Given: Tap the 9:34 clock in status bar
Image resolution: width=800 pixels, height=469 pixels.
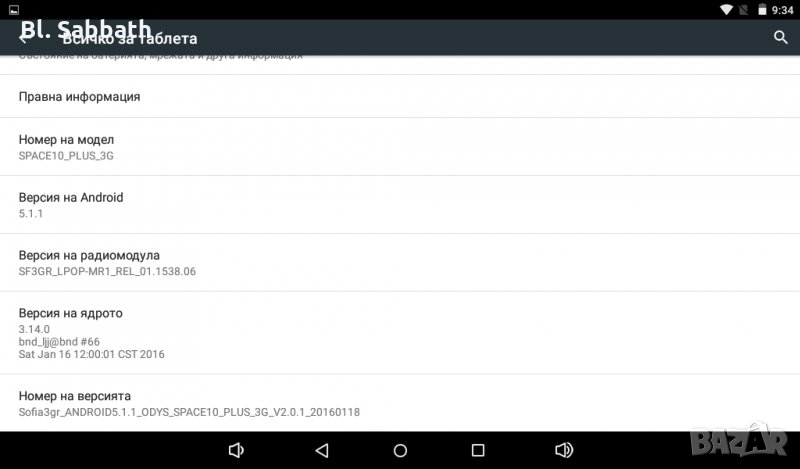Looking at the screenshot, I should pos(782,10).
